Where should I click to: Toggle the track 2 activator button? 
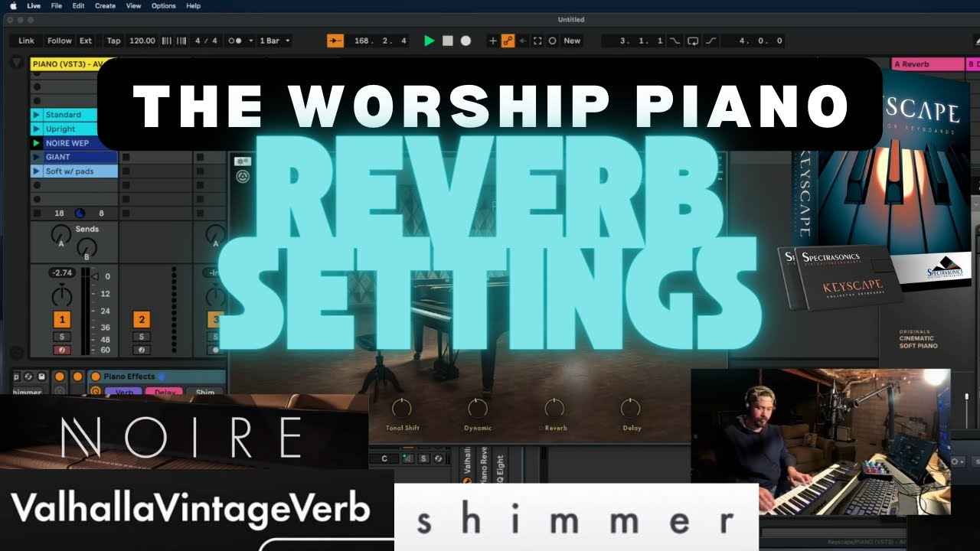[141, 320]
